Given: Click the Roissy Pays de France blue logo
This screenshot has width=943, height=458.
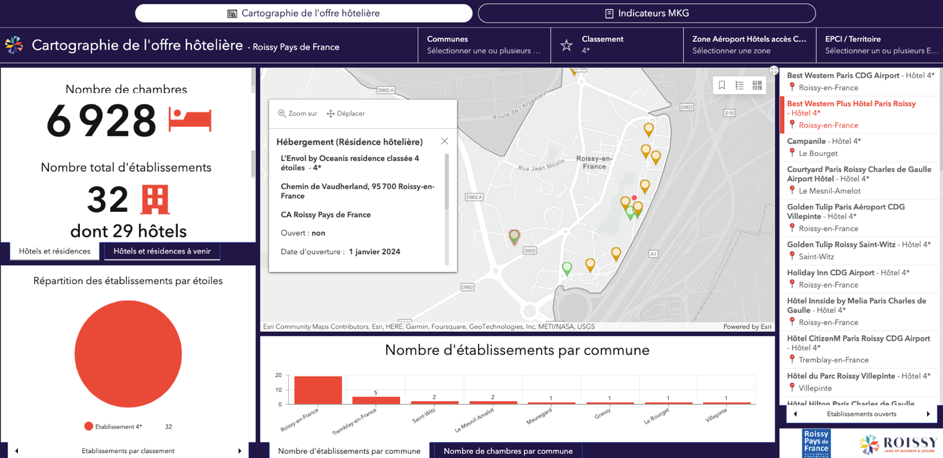Looking at the screenshot, I should (x=817, y=444).
